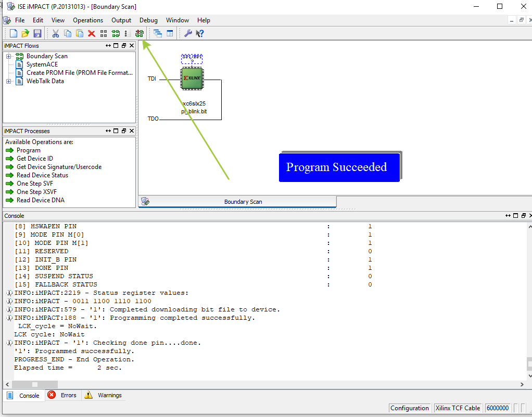The image size is (532, 417).
Task: Switch to the Warnings tab
Action: pos(103,395)
